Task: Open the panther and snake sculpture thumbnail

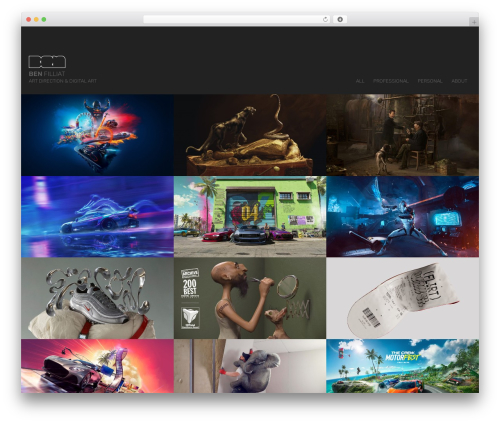Action: [250, 135]
